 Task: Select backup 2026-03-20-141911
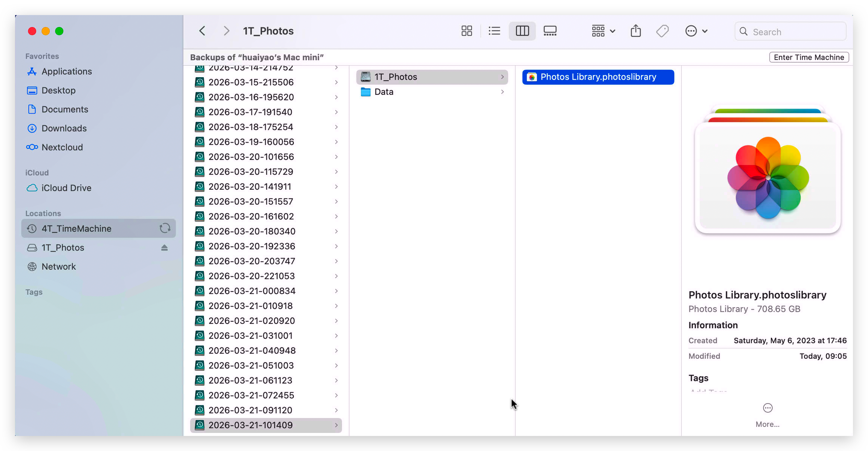(250, 187)
